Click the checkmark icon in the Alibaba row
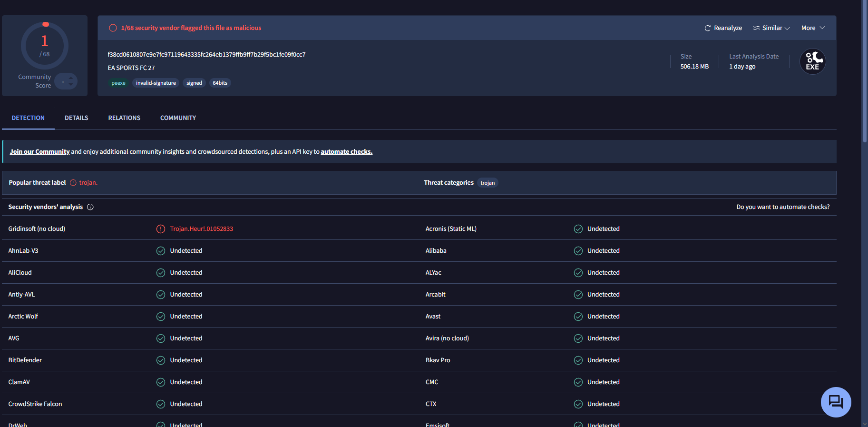 pos(578,251)
